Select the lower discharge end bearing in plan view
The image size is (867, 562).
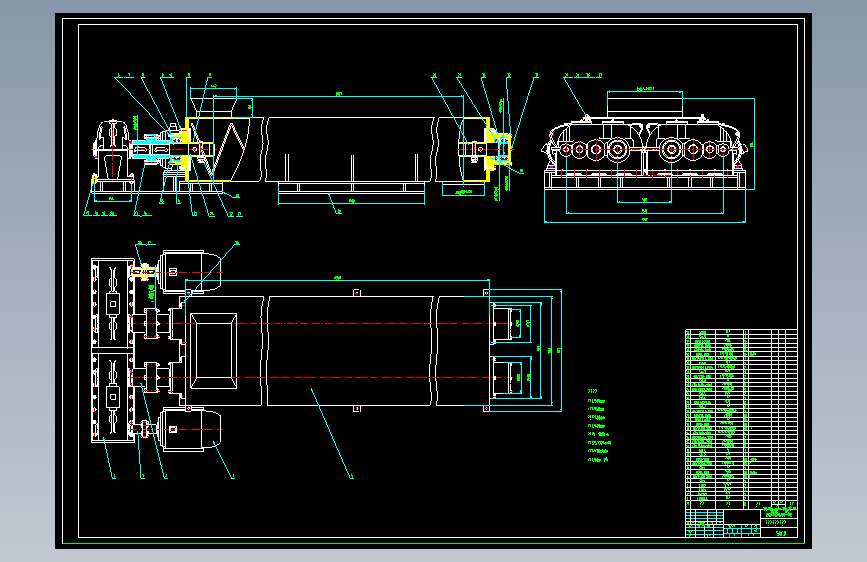coord(506,378)
